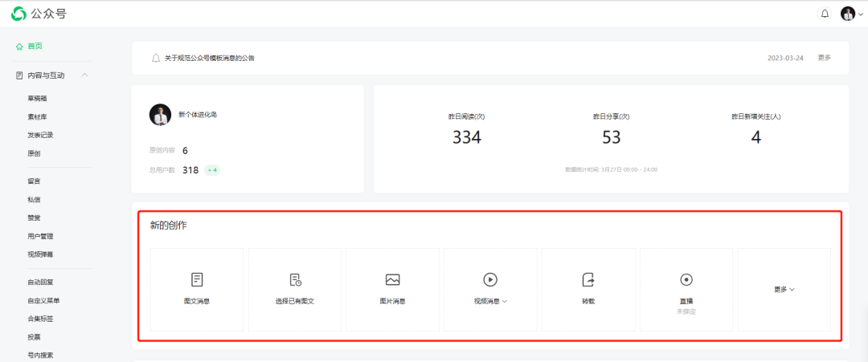Screen dimensions: 868x362
Task: Open 自动回复 in the sidebar
Action: [x=40, y=282]
